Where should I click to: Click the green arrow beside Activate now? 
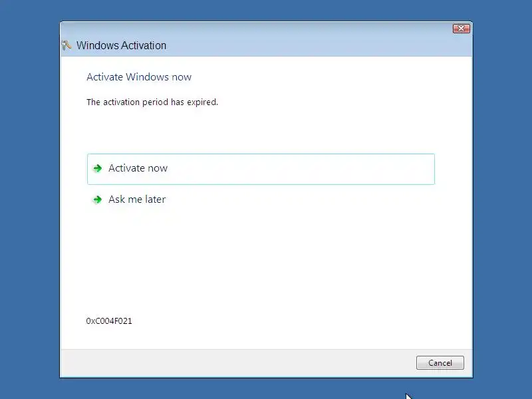98,168
